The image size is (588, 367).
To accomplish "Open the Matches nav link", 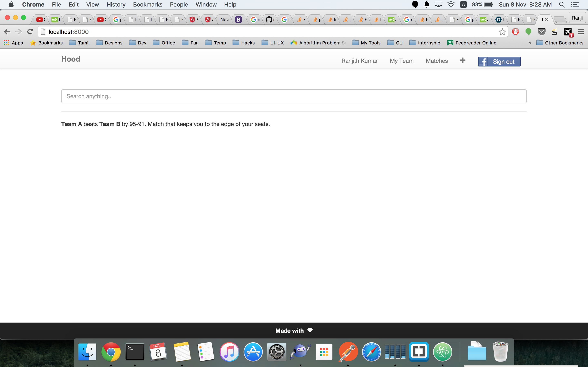I will [437, 61].
